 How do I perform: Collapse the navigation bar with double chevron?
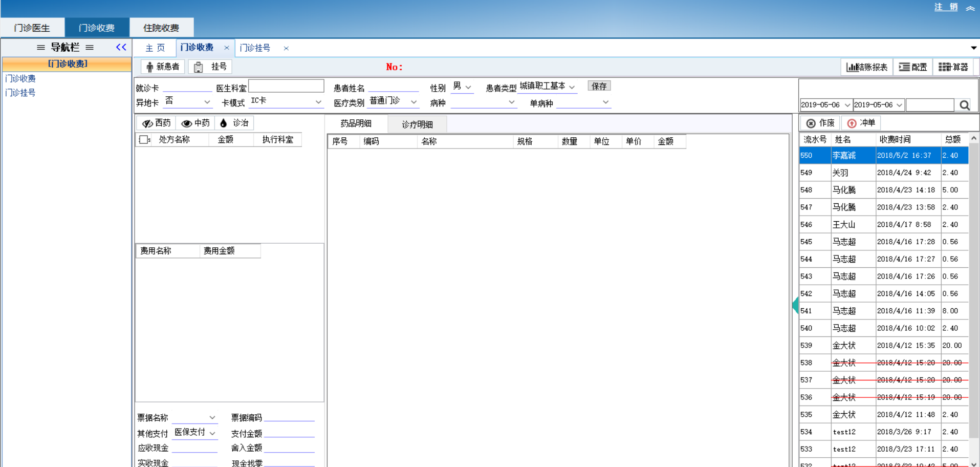click(121, 47)
